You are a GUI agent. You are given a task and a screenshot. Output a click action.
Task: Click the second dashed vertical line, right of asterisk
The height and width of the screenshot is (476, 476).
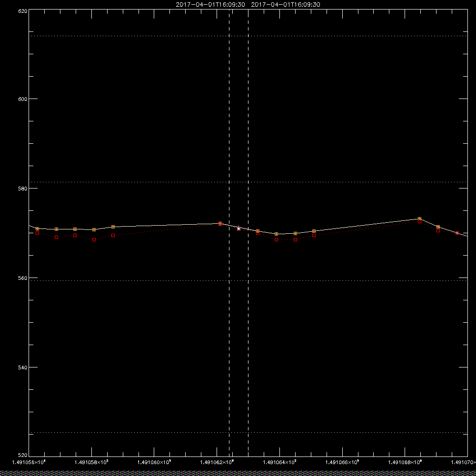click(248, 232)
